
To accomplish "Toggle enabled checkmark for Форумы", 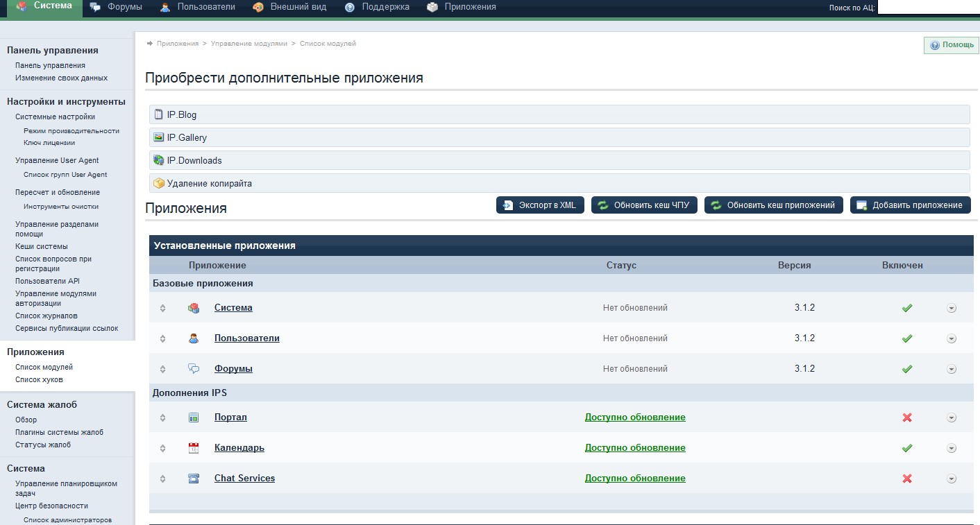I will 906,369.
